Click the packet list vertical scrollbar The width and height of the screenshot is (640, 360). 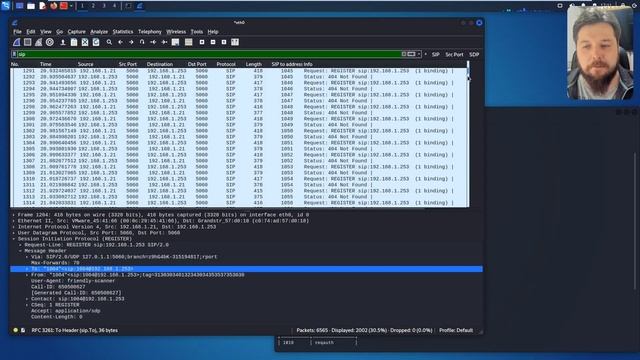pos(468,135)
